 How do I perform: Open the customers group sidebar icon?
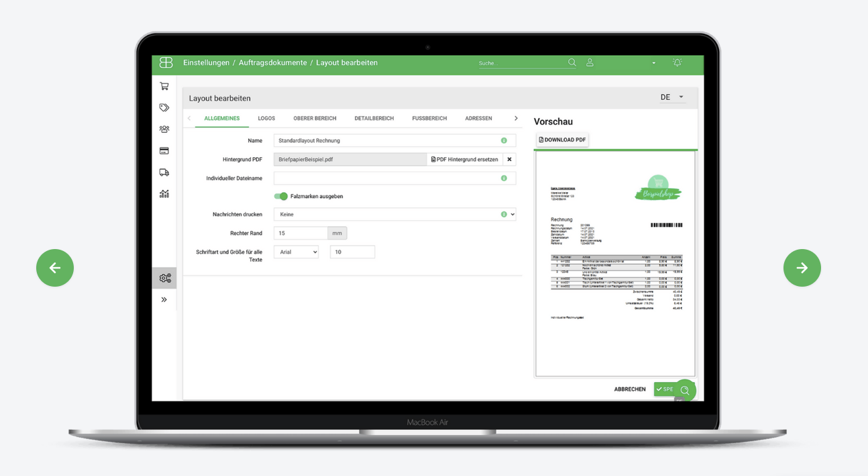pos(164,129)
